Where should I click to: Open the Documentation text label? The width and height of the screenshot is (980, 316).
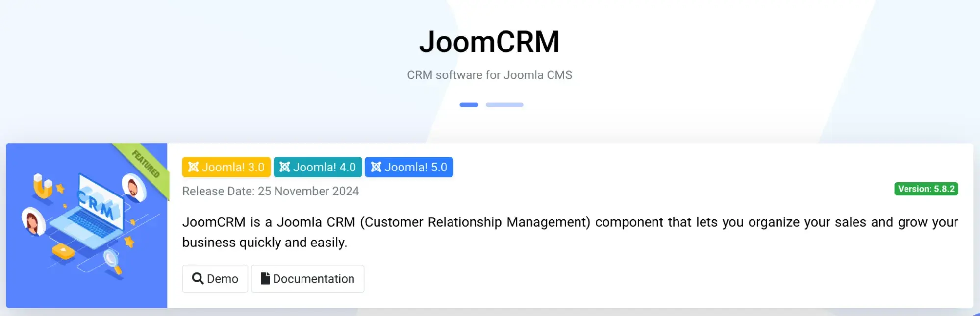click(314, 279)
